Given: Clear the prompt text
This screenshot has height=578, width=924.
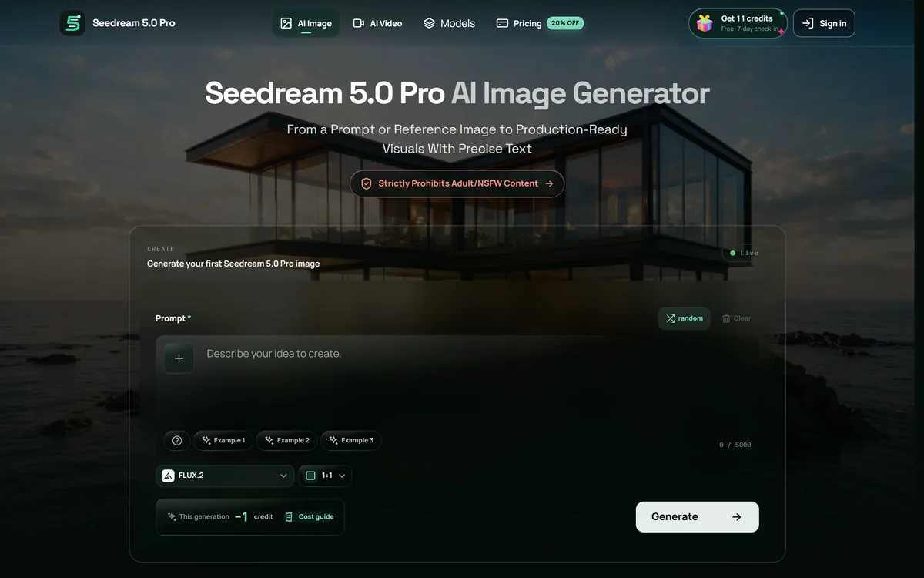Looking at the screenshot, I should tap(736, 318).
